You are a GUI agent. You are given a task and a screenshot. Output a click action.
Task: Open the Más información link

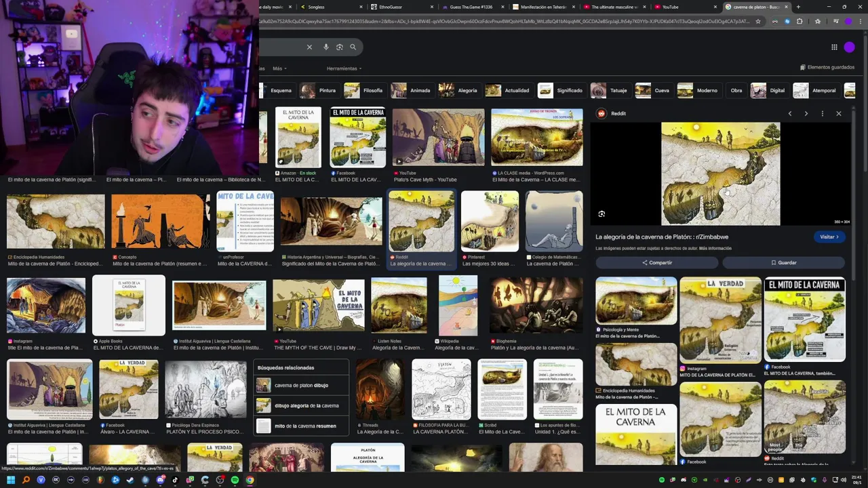715,248
